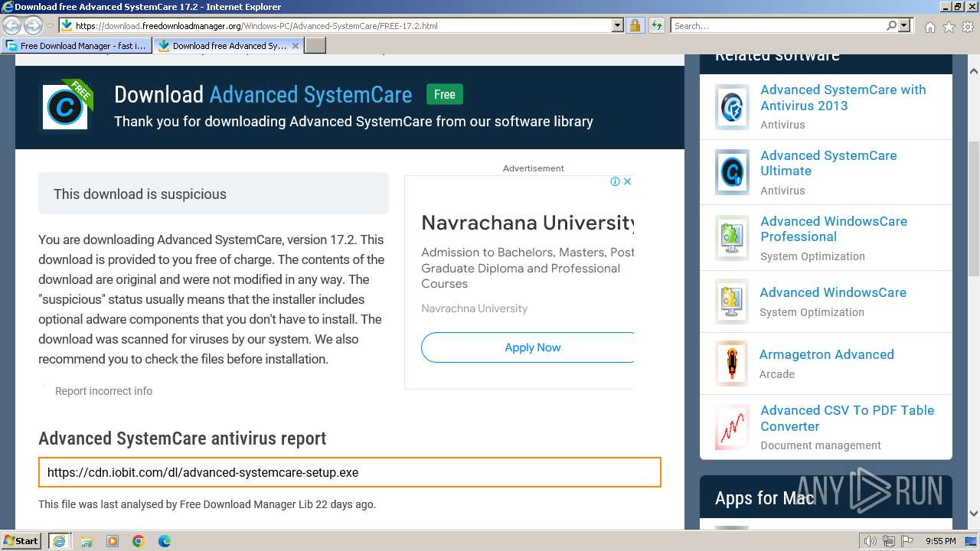Click 'Apps for Mac' heading
The width and height of the screenshot is (980, 551).
764,498
